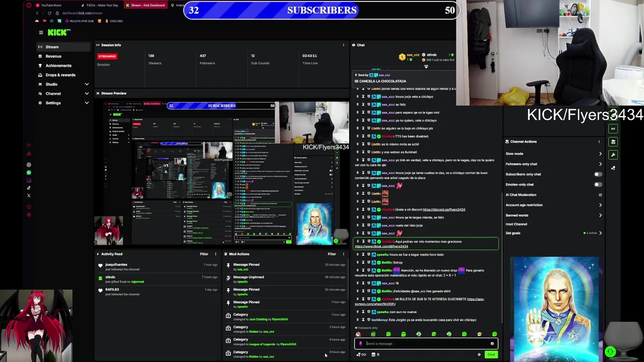Viewport: 644px width, 362px height.
Task: Click the channel actions icon in right rail
Action: tap(613, 142)
